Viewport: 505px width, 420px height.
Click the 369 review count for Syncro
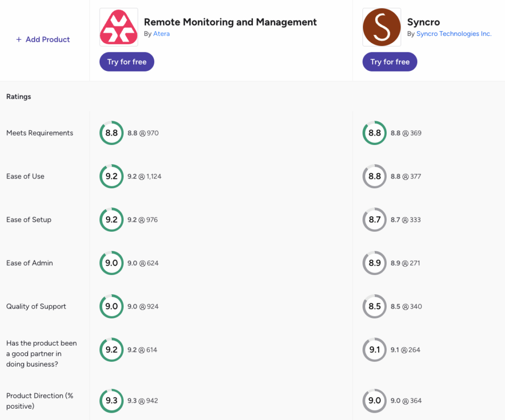pyautogui.click(x=416, y=133)
